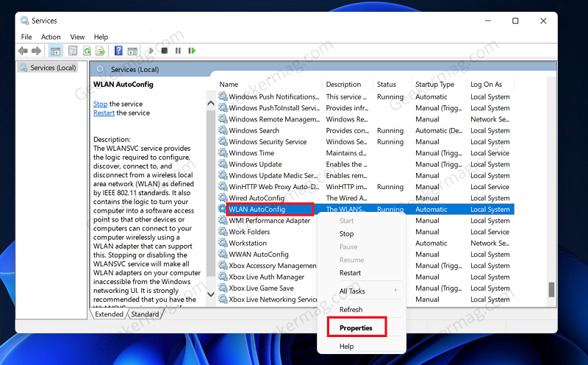Select the Windows PushToInstall Service row
The height and width of the screenshot is (365, 588).
click(x=366, y=107)
